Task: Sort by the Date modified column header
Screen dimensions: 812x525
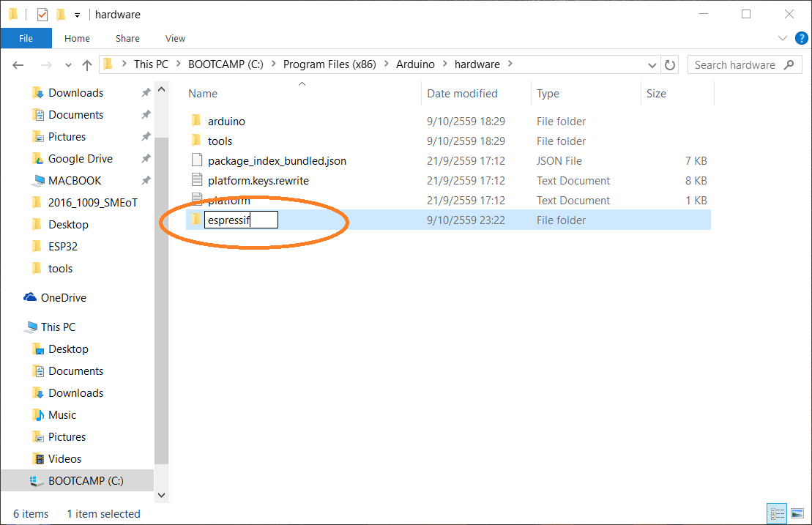Action: [462, 94]
